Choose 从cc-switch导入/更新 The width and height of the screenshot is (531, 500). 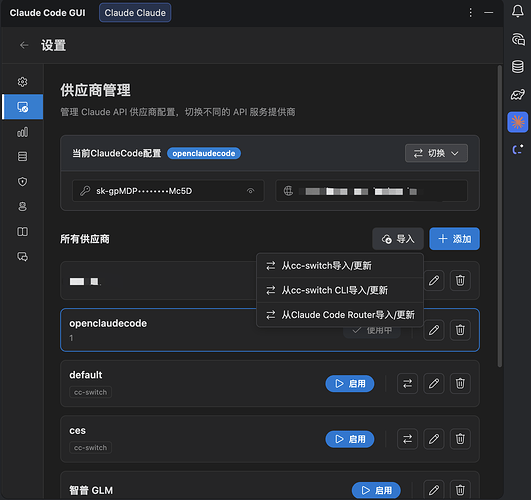[x=340, y=266]
